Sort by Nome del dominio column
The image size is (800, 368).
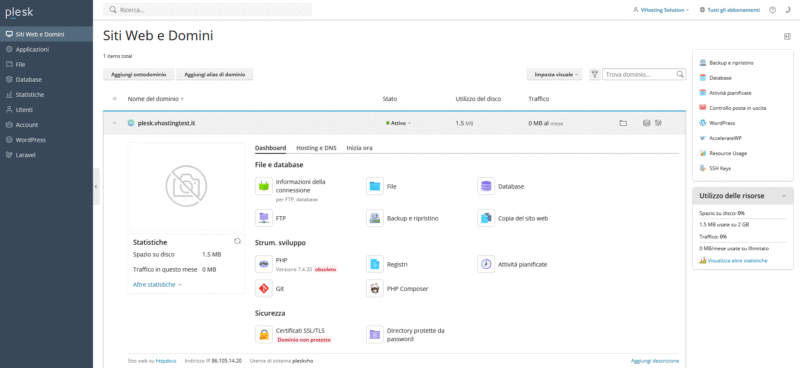156,99
